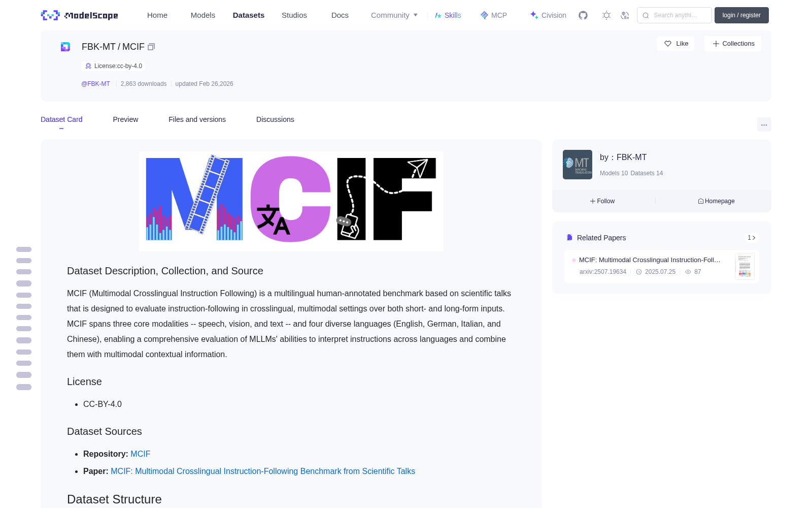This screenshot has width=812, height=508.
Task: Click the license badge icon
Action: [88, 66]
